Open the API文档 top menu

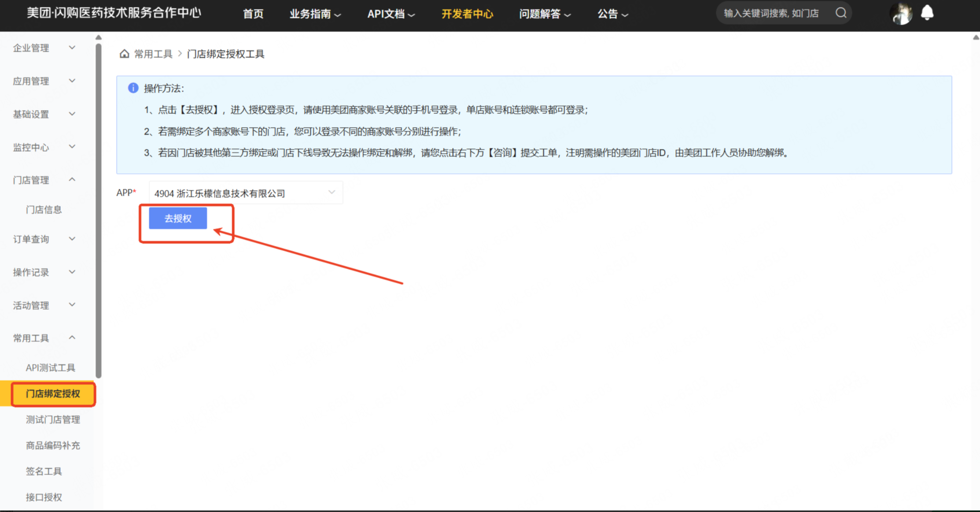tap(391, 14)
